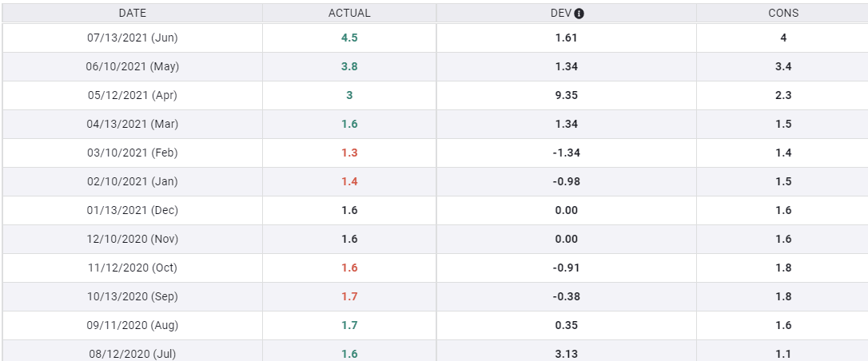868x361 pixels.
Task: Select the 01/13/2021 (Dec) date entry
Action: 133,210
